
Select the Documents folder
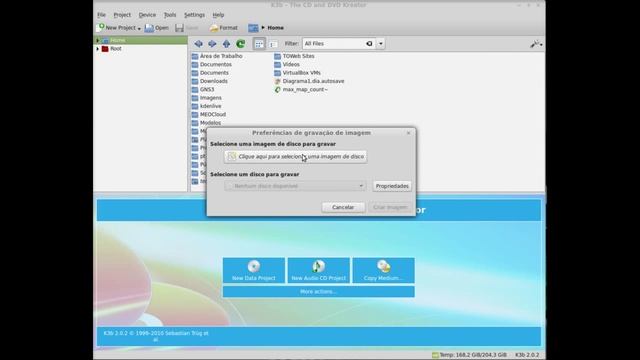point(210,73)
